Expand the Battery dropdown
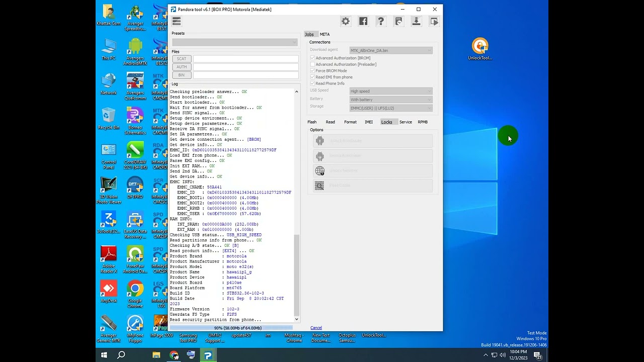The image size is (644, 362). tap(391, 100)
